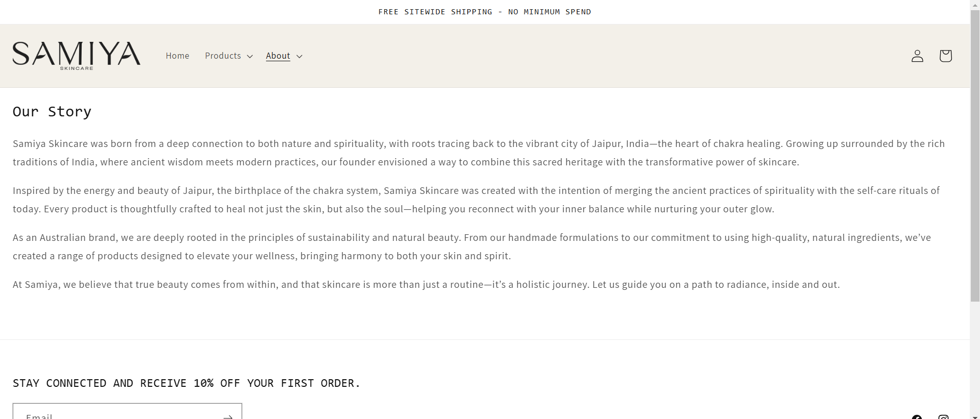Click the vertical scrollbar thumb
Screen dimensions: 980x419
pos(975,153)
